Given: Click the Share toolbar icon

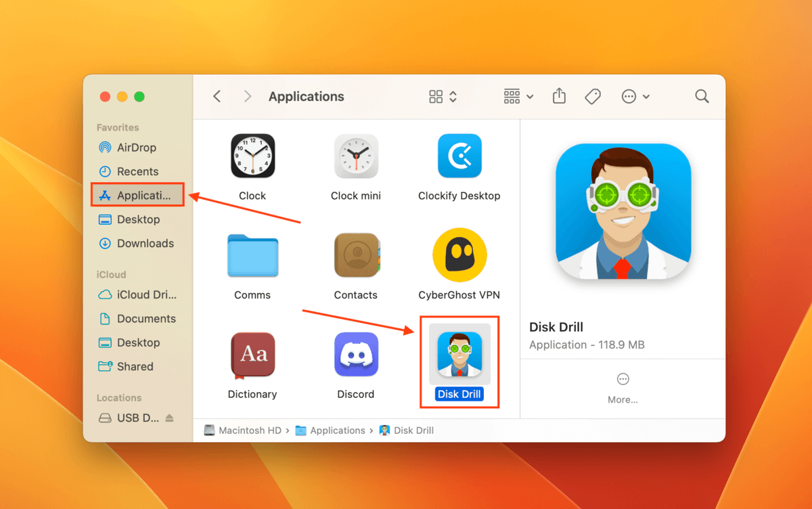Looking at the screenshot, I should [559, 97].
